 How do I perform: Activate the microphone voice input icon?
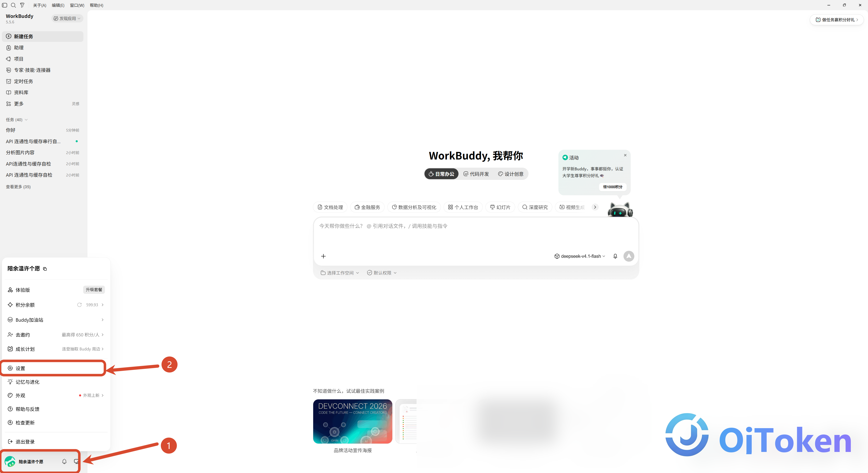point(615,256)
